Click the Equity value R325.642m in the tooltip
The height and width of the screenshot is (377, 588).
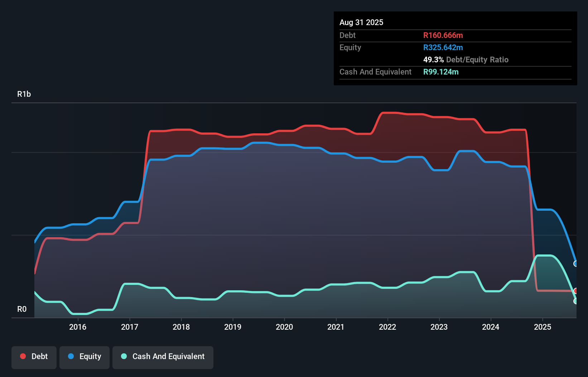[x=443, y=47]
